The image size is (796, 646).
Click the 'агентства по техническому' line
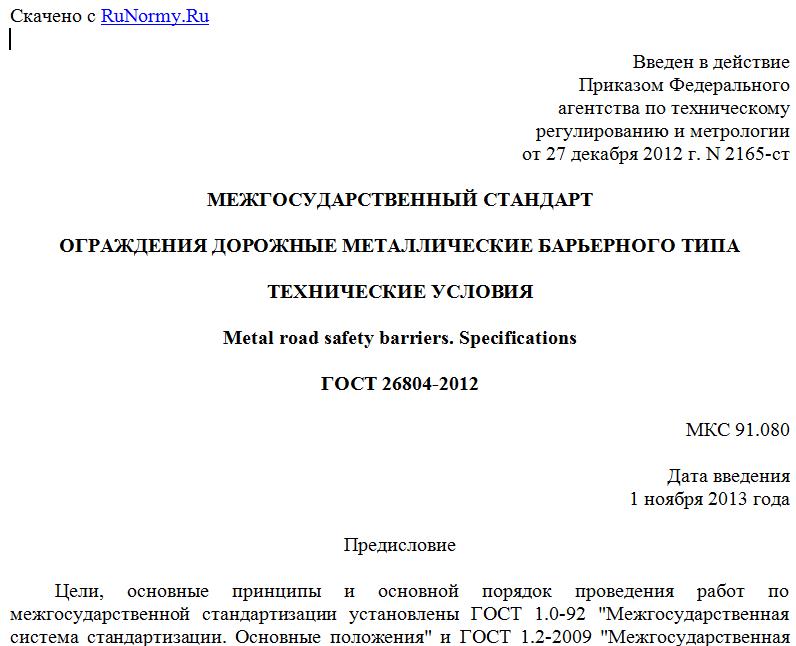coord(674,108)
